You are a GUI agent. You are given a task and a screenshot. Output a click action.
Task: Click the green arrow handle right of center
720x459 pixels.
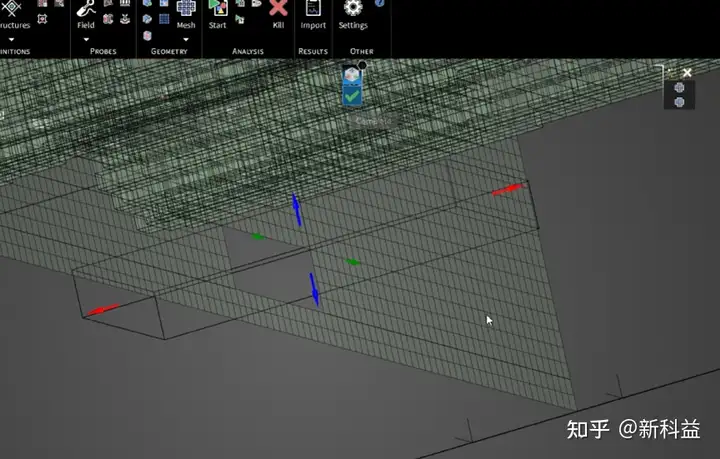tap(353, 262)
